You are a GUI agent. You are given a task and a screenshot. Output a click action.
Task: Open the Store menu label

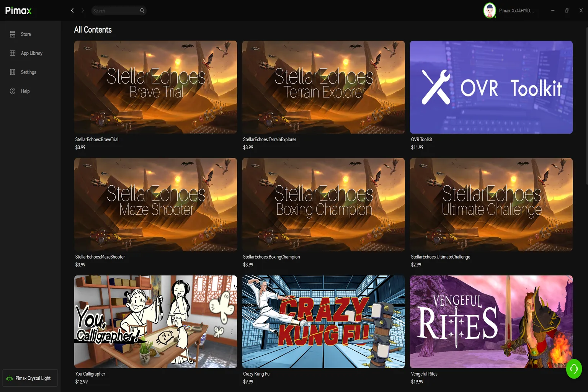coord(26,34)
